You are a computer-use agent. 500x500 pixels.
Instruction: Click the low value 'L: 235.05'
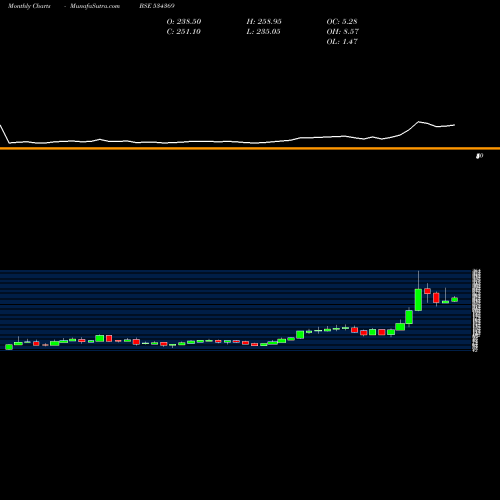point(263,32)
